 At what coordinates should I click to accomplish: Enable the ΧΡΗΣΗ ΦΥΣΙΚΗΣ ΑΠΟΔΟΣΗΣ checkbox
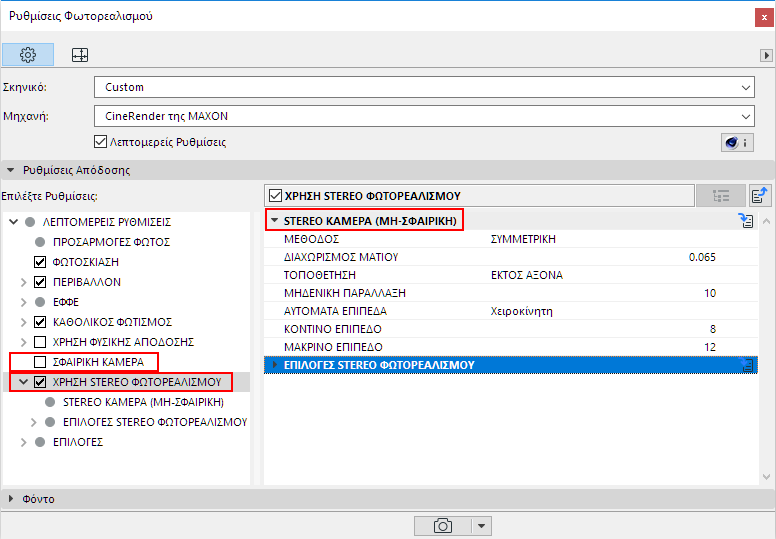coord(40,342)
